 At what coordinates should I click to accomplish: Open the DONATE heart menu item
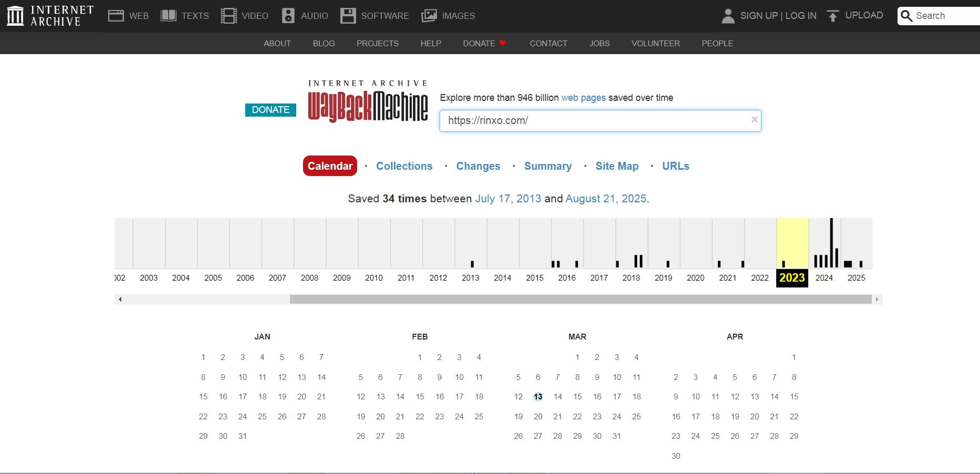(x=485, y=44)
